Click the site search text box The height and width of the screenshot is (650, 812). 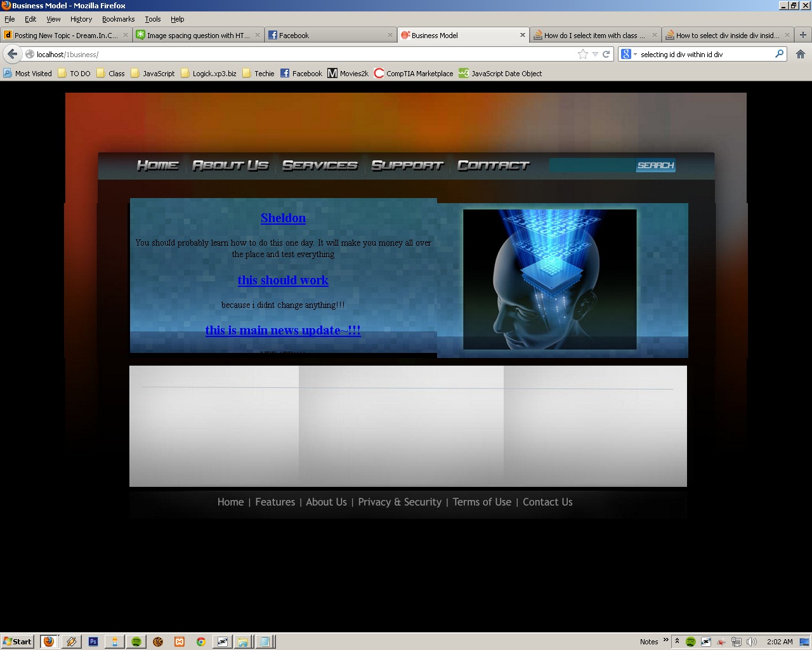[x=593, y=166]
